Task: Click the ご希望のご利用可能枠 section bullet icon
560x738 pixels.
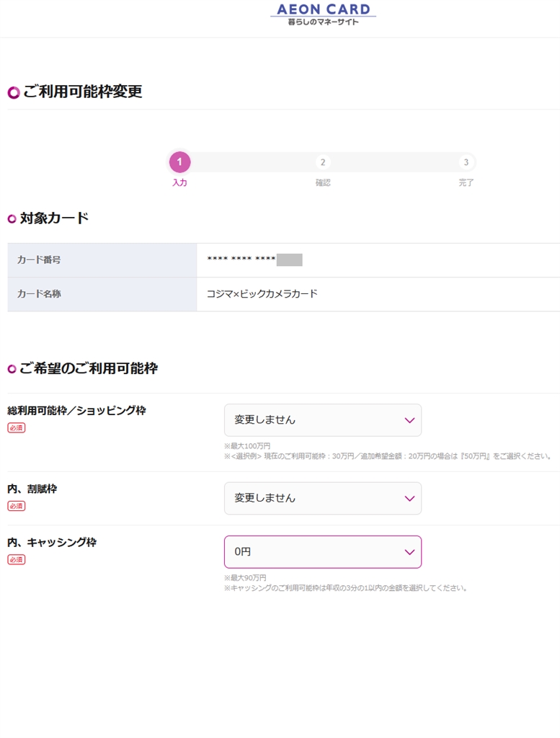Action: [x=12, y=370]
